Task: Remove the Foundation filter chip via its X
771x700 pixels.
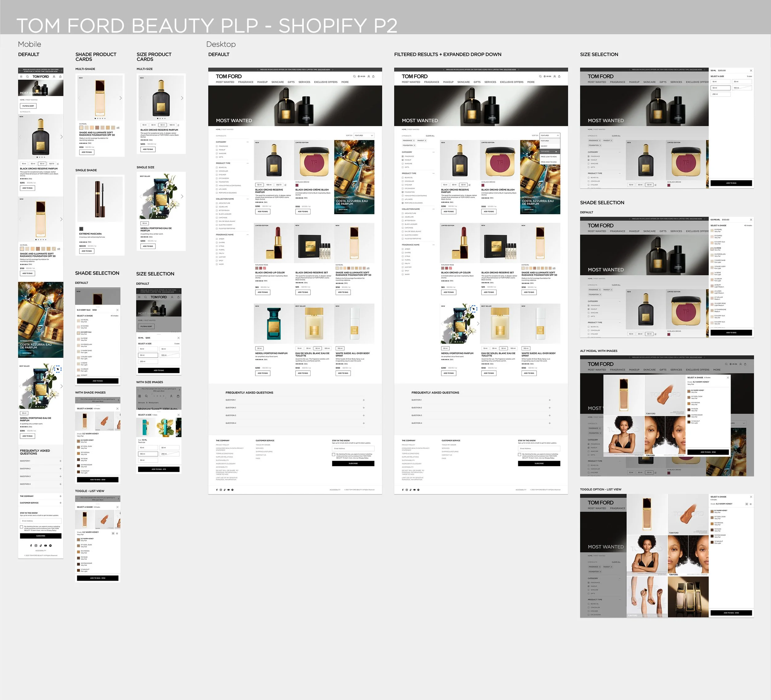Action: 414,145
